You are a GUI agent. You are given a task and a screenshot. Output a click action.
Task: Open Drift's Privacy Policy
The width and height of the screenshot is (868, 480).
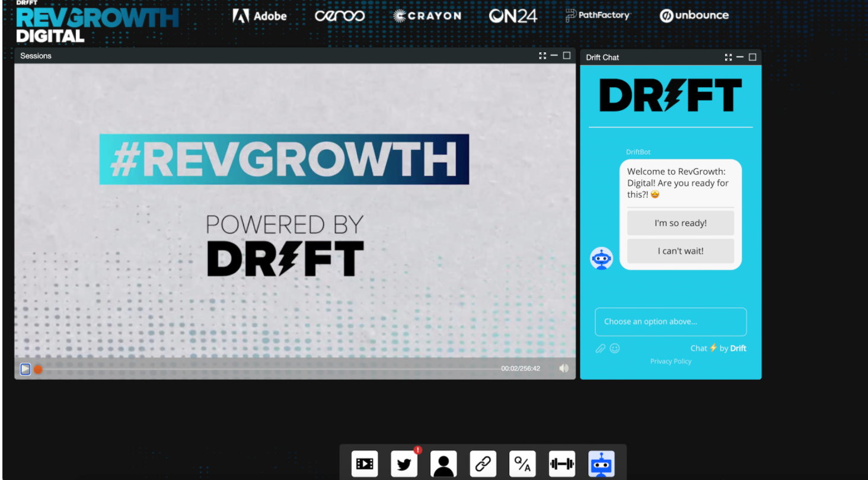pyautogui.click(x=671, y=361)
